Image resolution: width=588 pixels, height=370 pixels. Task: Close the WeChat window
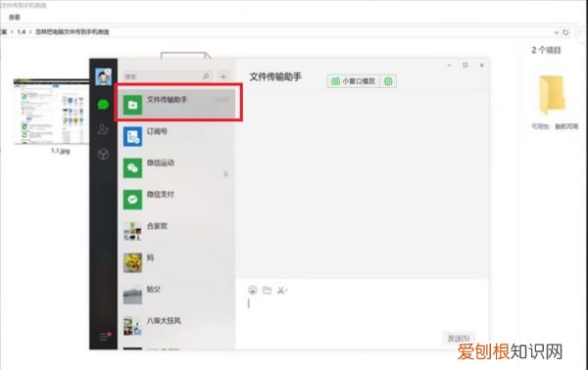coord(482,66)
